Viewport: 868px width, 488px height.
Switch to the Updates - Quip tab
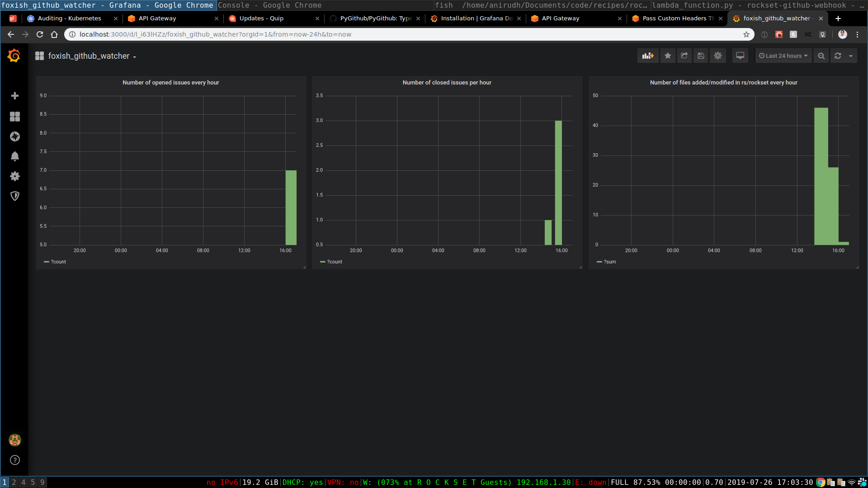[x=261, y=19]
